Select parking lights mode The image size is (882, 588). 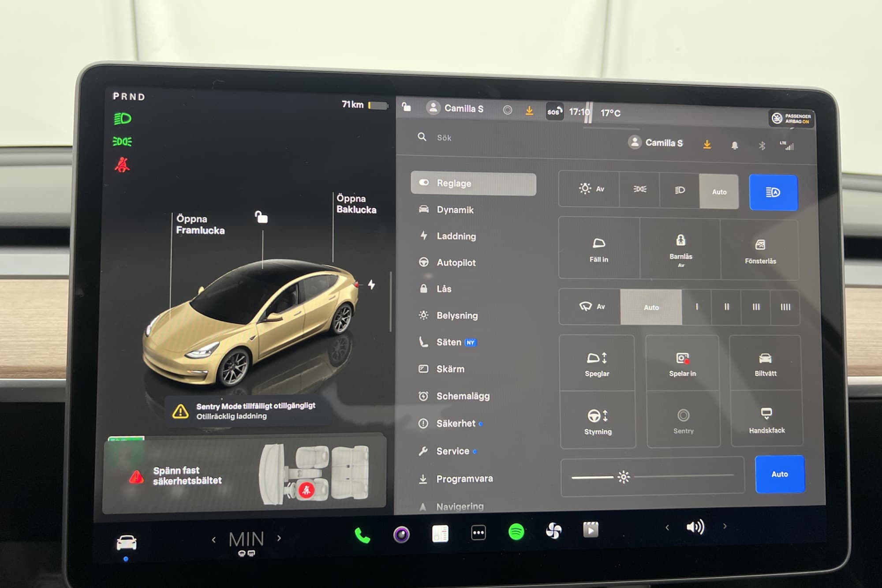639,189
